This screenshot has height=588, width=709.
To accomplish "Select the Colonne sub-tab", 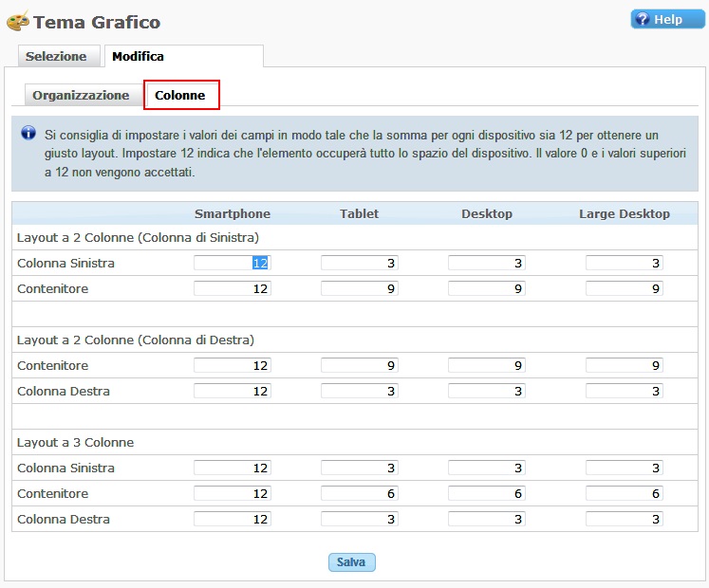I will (x=180, y=95).
